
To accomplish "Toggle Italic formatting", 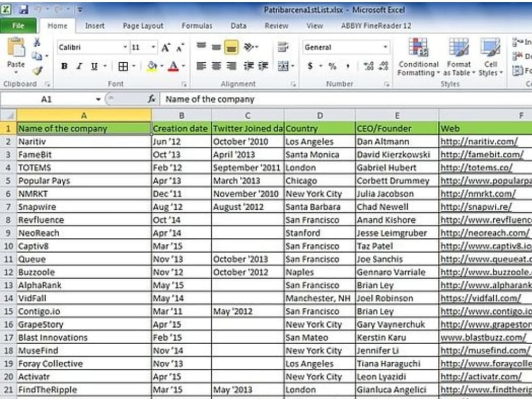I will (x=79, y=66).
